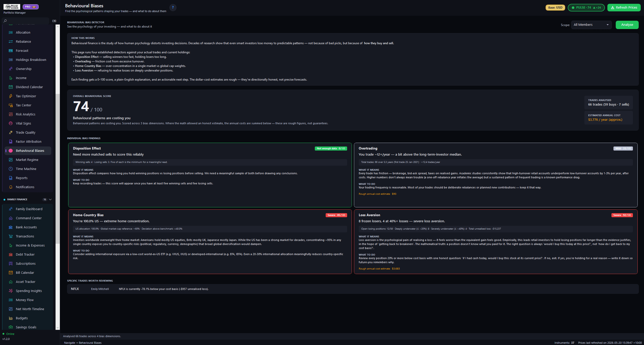This screenshot has height=345, width=644.
Task: Go to Asset Tracker page
Action: click(28, 282)
